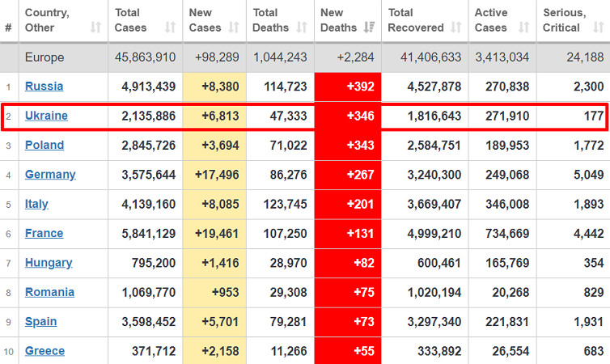The image size is (610, 364).
Task: Select France new cases +19,461
Action: [x=217, y=233]
